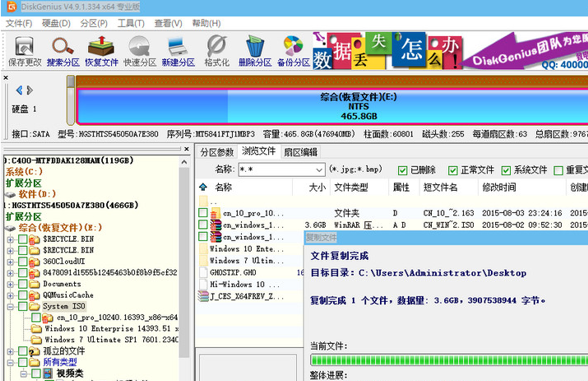The height and width of the screenshot is (381, 588).
Task: Open the 查看(V) menu
Action: click(x=169, y=23)
